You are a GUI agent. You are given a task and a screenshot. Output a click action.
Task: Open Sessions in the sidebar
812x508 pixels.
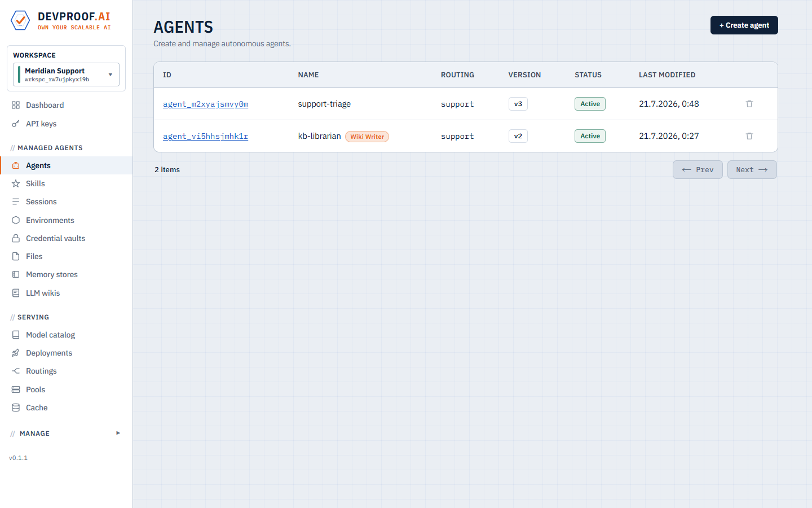[66, 202]
